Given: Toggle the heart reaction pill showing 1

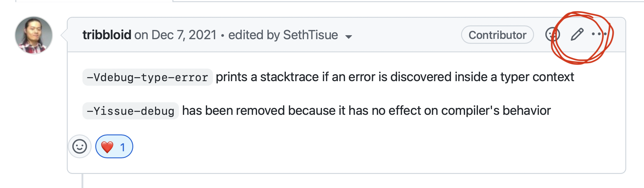Looking at the screenshot, I should (x=114, y=146).
